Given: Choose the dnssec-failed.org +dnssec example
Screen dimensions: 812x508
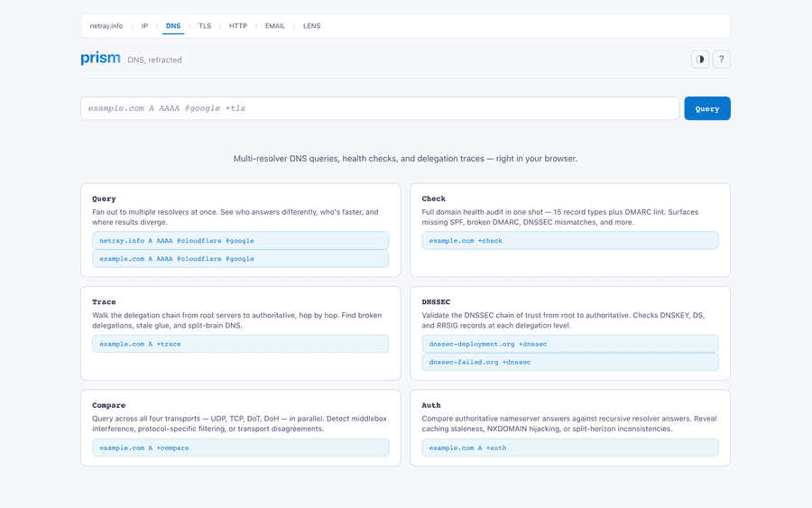Looking at the screenshot, I should pos(569,362).
